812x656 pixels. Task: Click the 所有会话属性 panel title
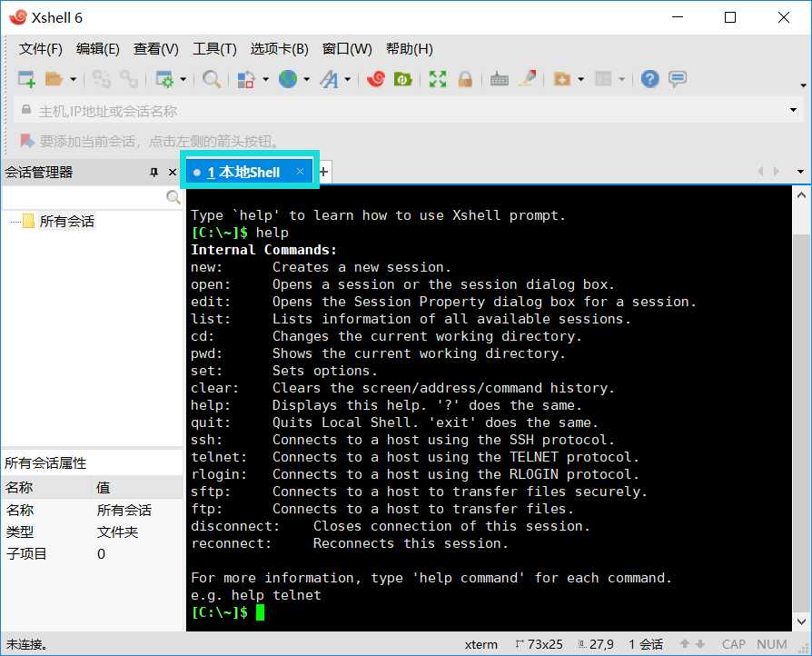(45, 462)
